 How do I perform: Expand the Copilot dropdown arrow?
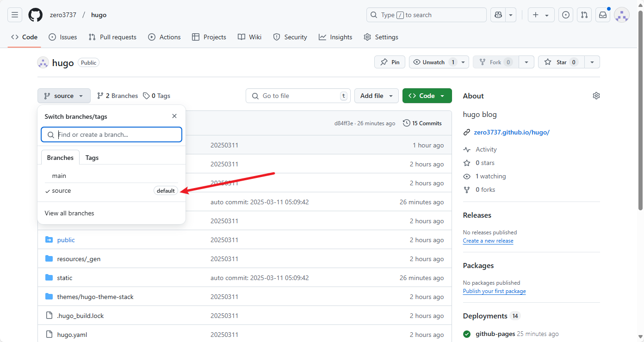pos(511,15)
